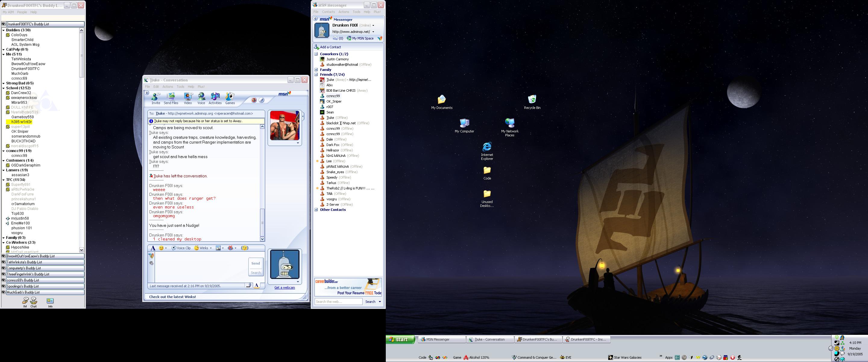Click the IM icon in AIM Buddy List
Screen dimensions: 868x362
tap(25, 302)
